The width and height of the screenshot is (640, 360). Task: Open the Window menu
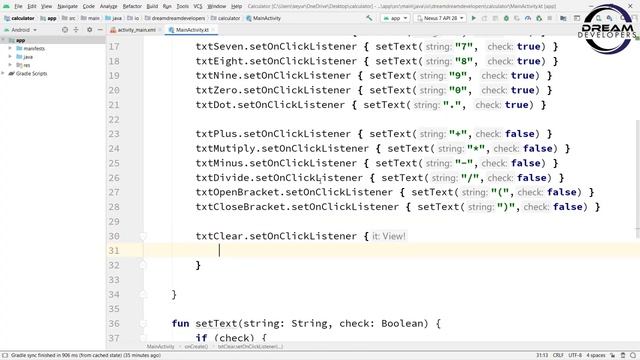[216, 6]
